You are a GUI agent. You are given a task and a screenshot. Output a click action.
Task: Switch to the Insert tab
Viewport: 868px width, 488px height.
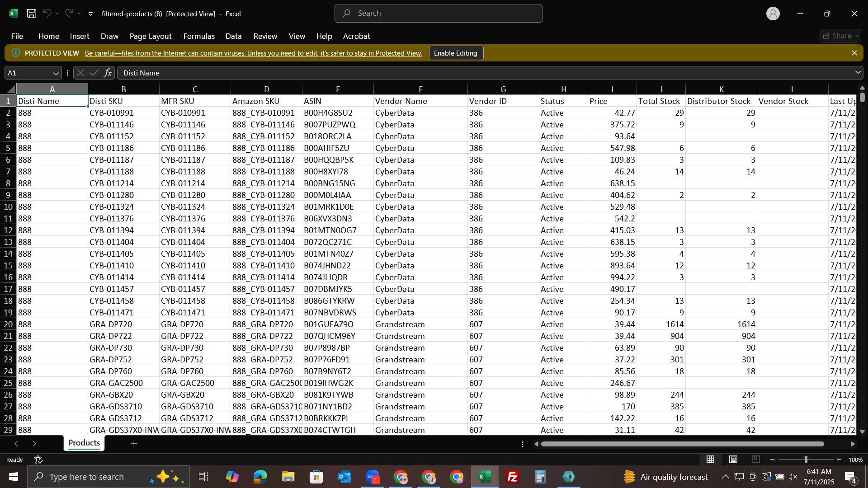pos(80,36)
